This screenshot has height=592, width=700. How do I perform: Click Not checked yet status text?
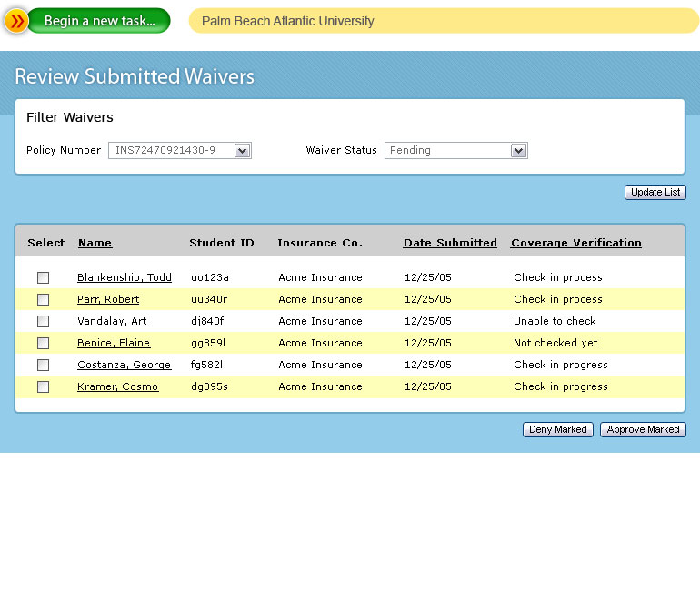point(555,344)
